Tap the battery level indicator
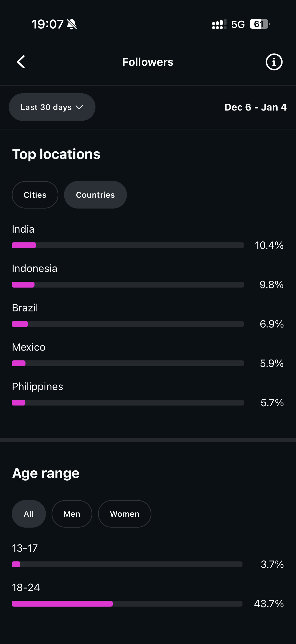Viewport: 296px width, 644px height. pyautogui.click(x=259, y=24)
